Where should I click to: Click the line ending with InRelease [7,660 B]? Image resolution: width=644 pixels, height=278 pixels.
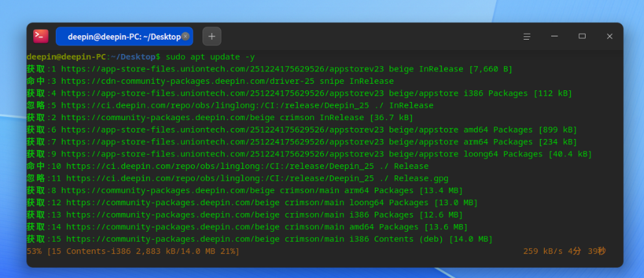pos(269,69)
